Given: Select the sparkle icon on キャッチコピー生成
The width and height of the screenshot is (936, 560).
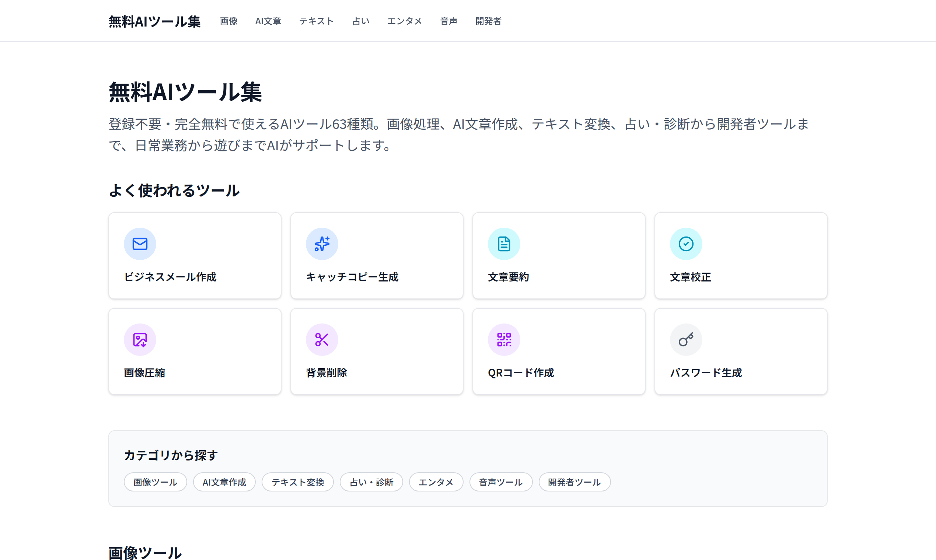Looking at the screenshot, I should coord(322,244).
